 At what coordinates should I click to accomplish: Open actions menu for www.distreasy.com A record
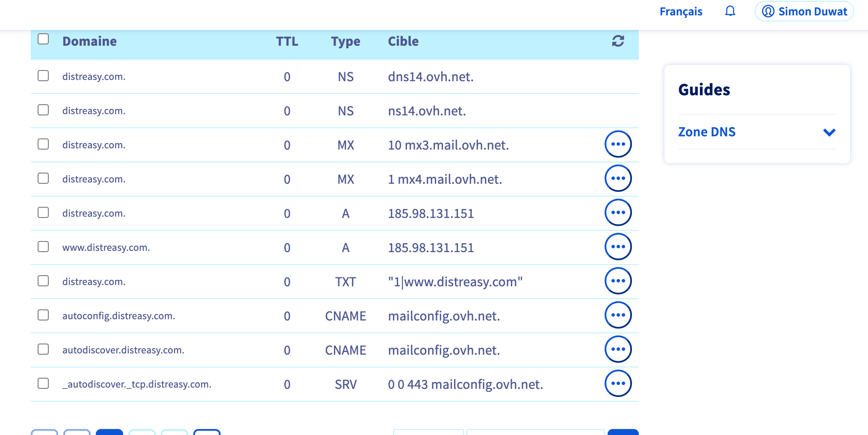tap(618, 247)
